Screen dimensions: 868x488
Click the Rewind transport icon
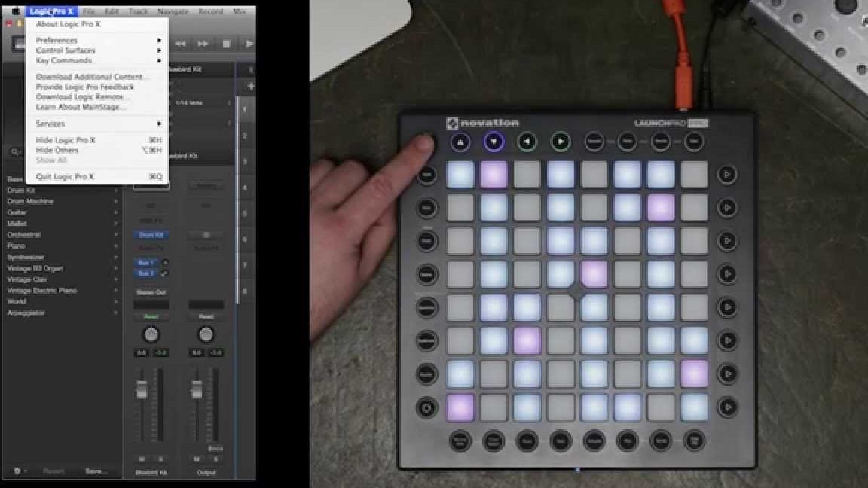tap(181, 44)
